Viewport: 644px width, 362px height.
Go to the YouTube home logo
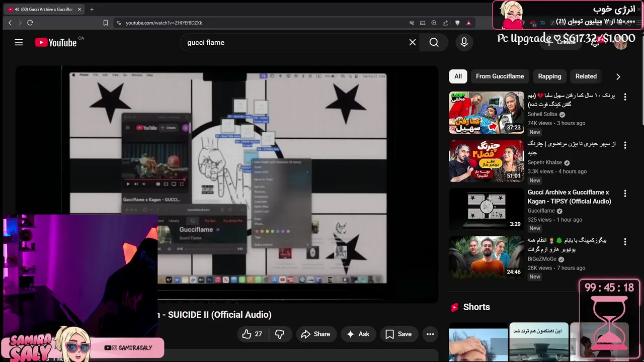[x=56, y=42]
